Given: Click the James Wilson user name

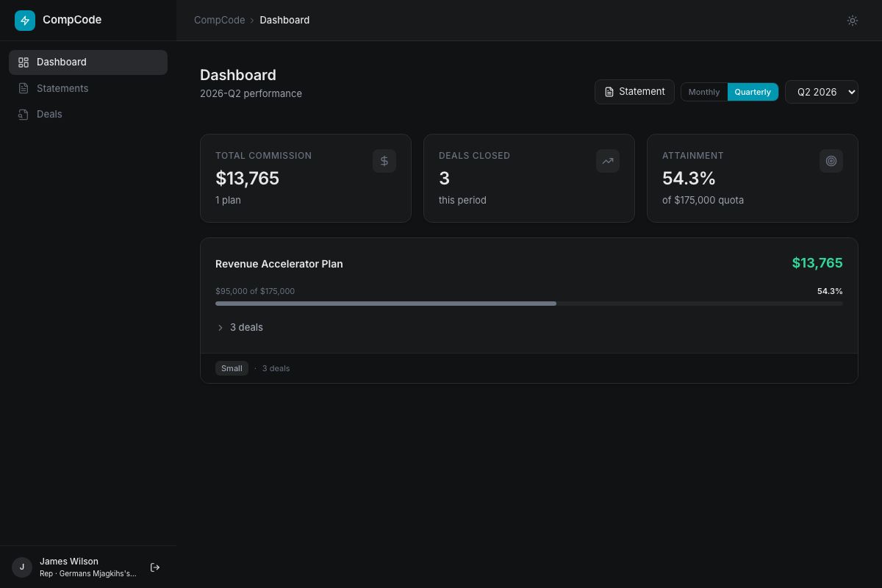Looking at the screenshot, I should (69, 562).
